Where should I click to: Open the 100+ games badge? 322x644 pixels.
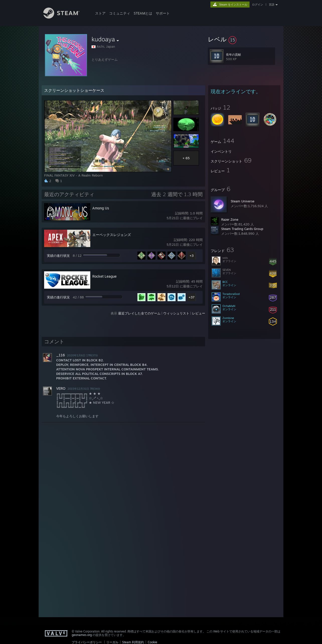point(235,119)
